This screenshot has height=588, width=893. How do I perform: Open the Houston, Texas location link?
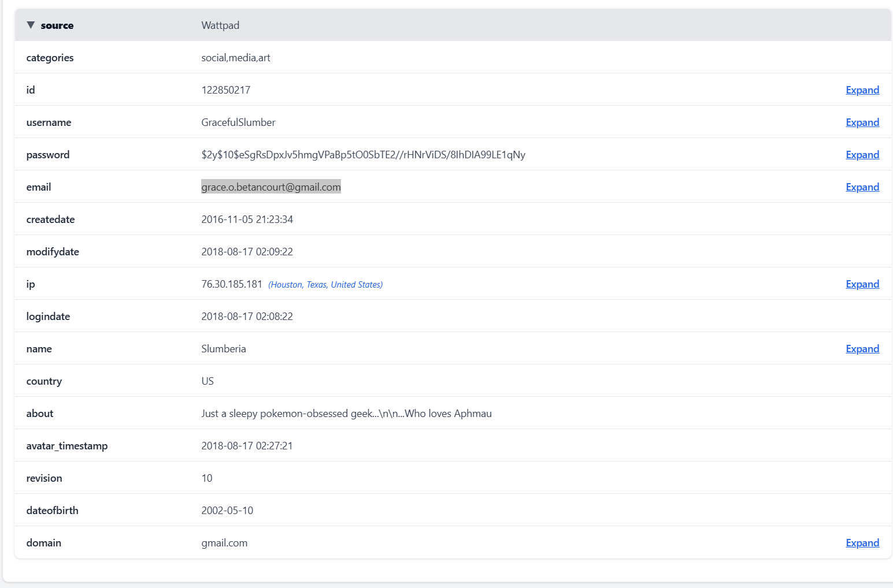coord(325,285)
